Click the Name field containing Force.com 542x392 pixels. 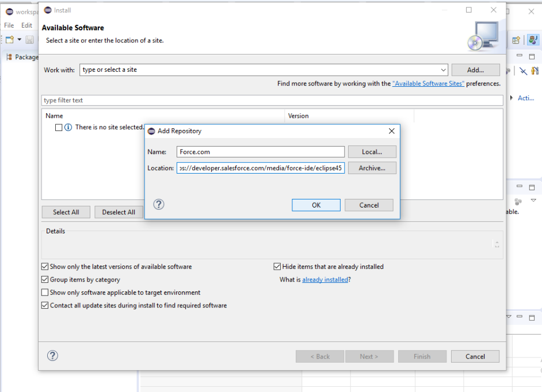pyautogui.click(x=261, y=152)
